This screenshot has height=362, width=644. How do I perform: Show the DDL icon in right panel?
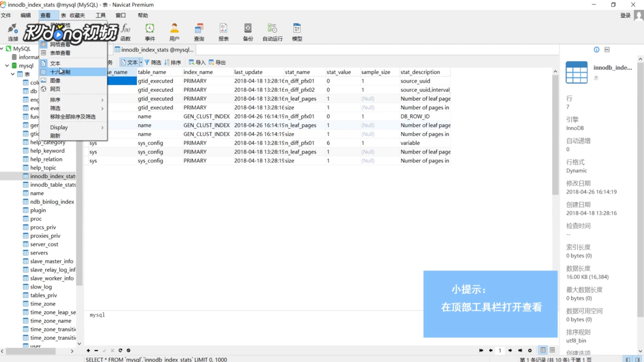point(607,50)
